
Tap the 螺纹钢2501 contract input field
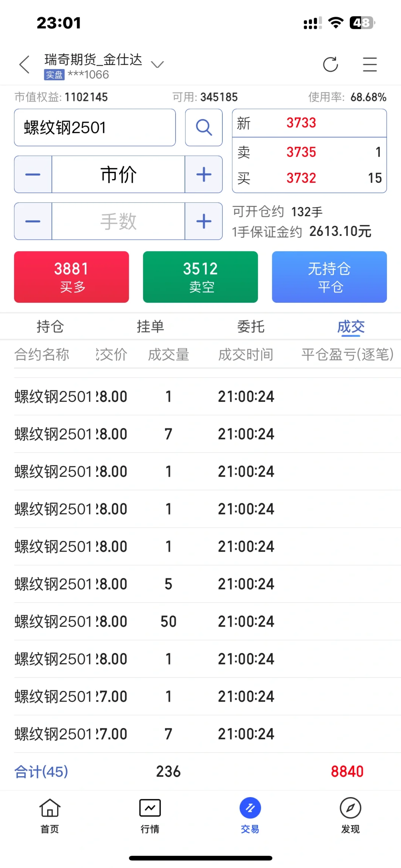coord(95,127)
